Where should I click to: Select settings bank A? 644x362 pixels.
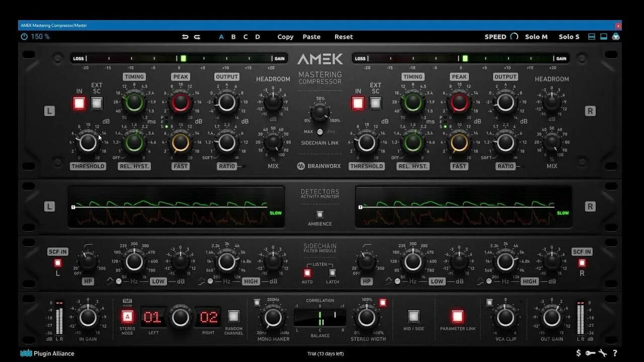coord(221,37)
